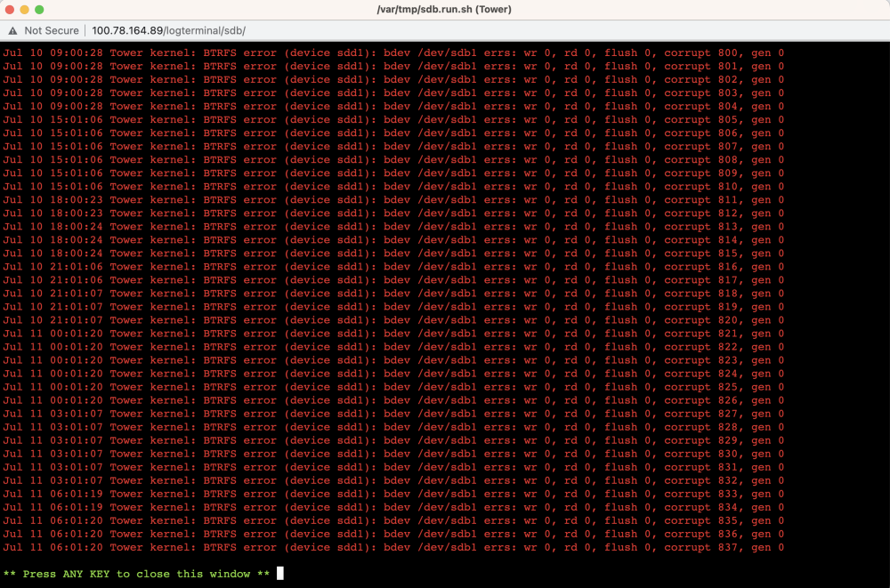This screenshot has width=890, height=588.
Task: Click the log line with corrupt 804
Action: (x=393, y=106)
